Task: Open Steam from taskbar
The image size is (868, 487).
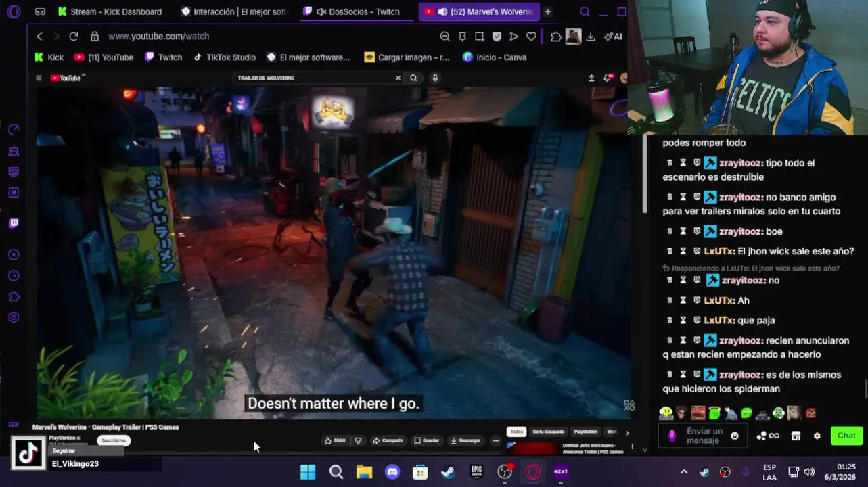Action: 449,472
